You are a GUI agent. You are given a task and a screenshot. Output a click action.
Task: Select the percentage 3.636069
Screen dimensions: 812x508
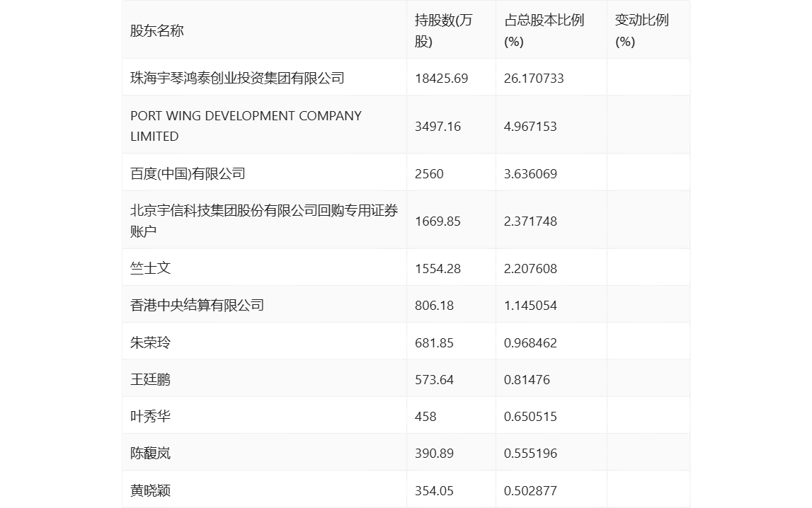pyautogui.click(x=530, y=174)
